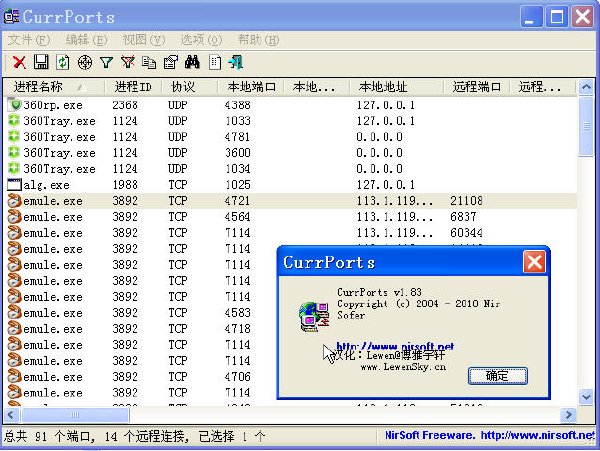
Task: Click process ID 1988 cell
Action: (x=125, y=185)
